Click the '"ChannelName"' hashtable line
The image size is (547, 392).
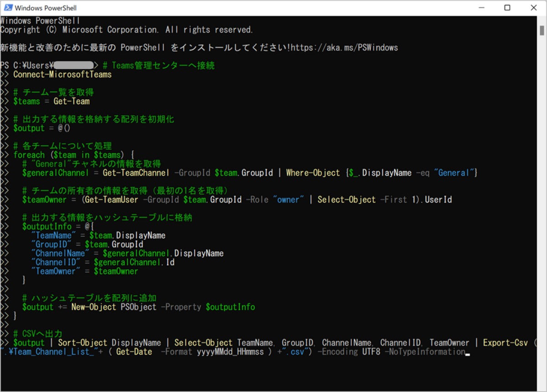tap(127, 253)
